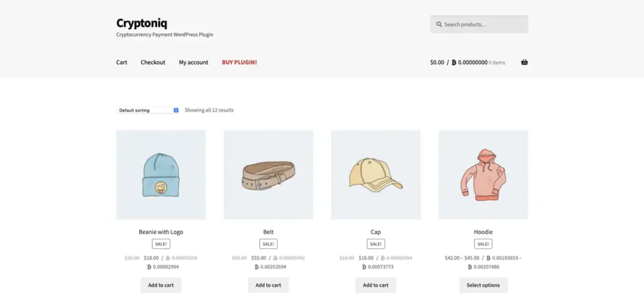This screenshot has width=644, height=296.
Task: Open the Belt product image
Action: pyautogui.click(x=268, y=175)
